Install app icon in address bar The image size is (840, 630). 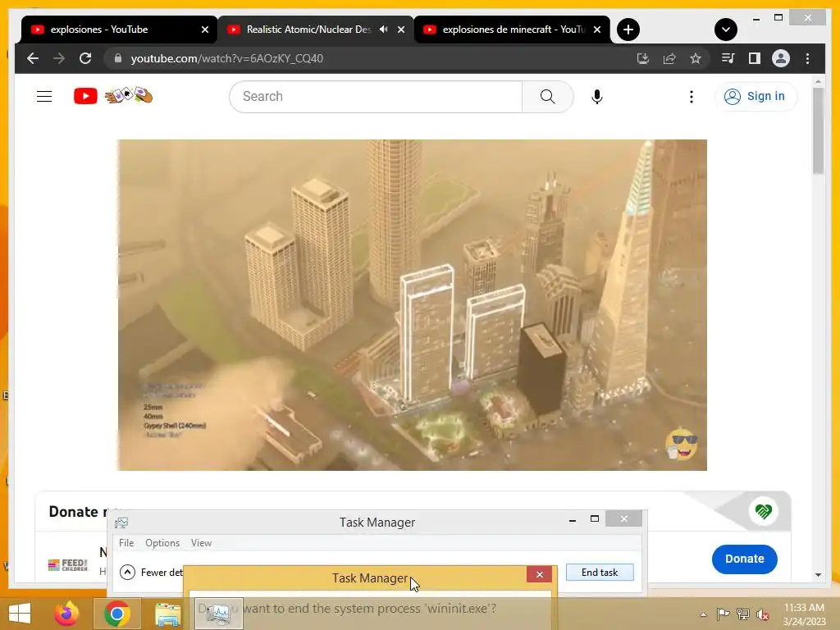click(x=643, y=58)
